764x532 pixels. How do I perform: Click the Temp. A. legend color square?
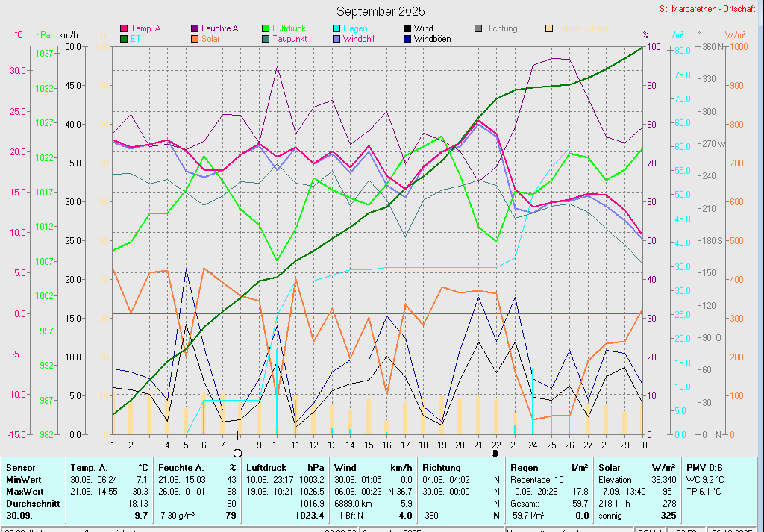click(124, 28)
